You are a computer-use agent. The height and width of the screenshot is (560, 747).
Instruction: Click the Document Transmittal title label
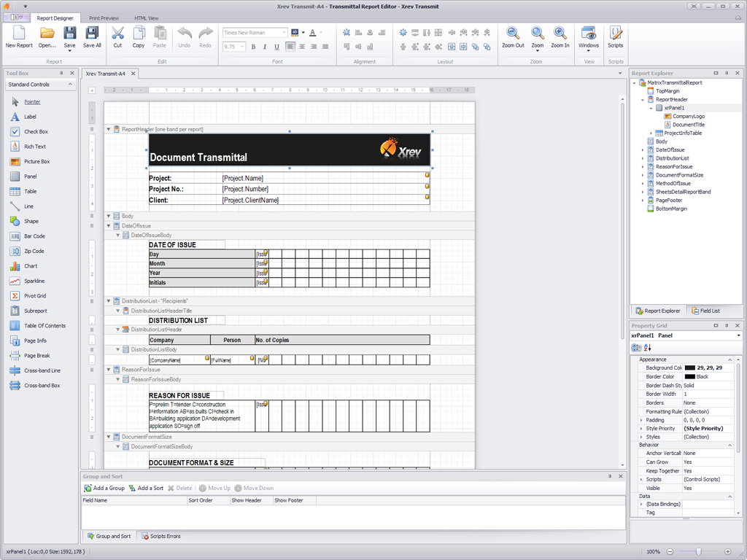198,157
